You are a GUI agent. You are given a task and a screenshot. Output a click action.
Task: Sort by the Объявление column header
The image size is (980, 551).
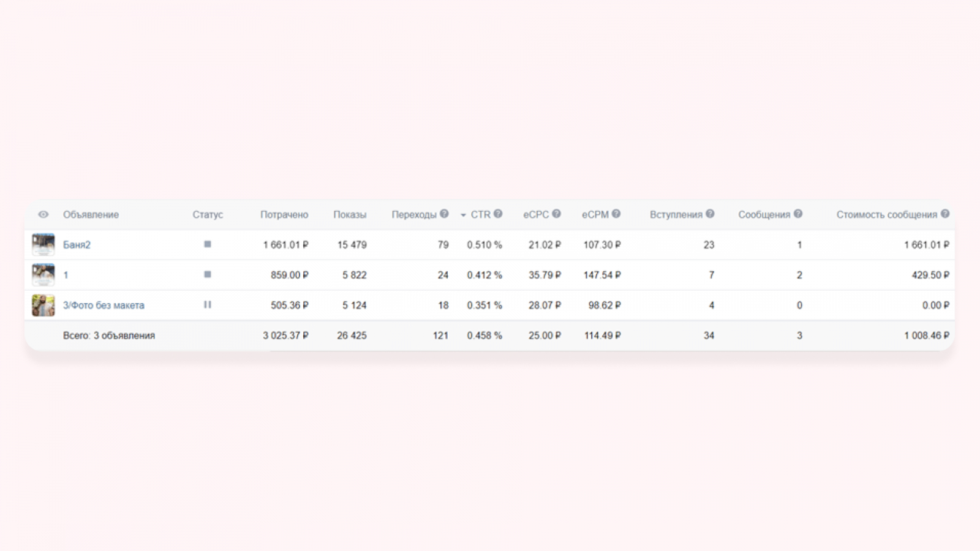click(x=91, y=214)
